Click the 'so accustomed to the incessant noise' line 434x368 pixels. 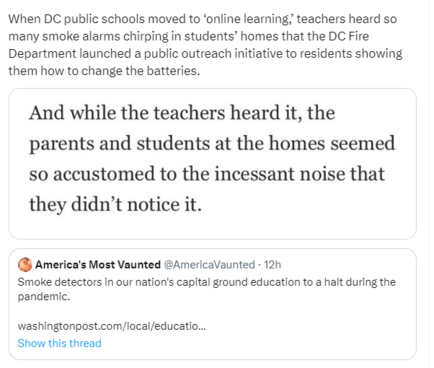tap(207, 174)
